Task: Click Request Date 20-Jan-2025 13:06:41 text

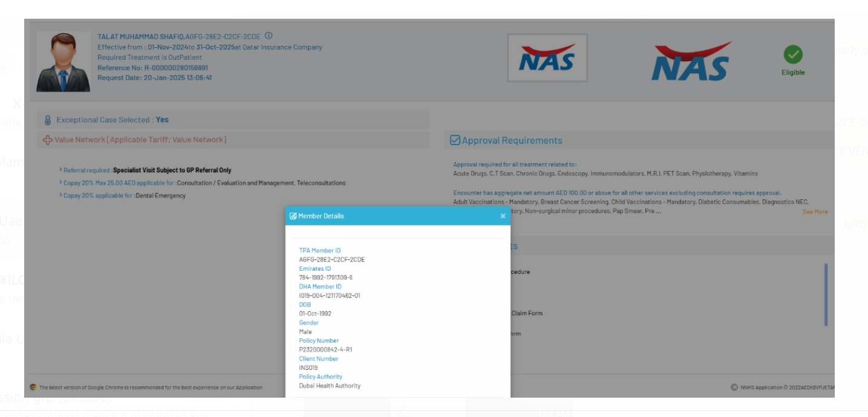Action: [154, 78]
